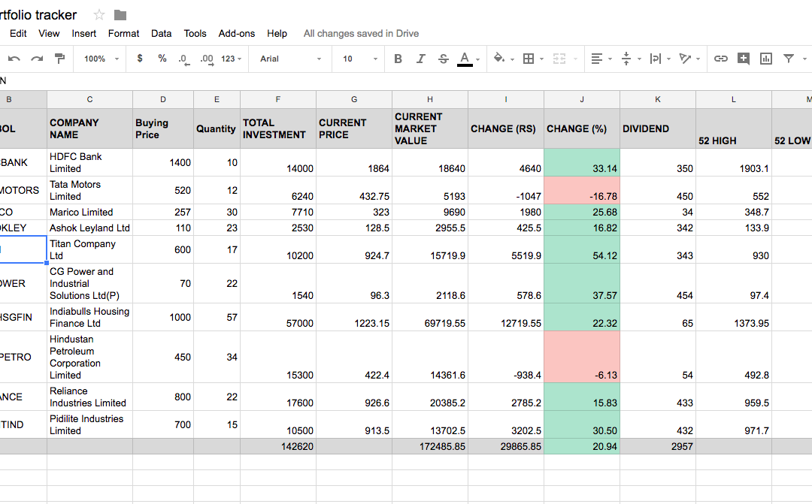This screenshot has width=812, height=504.
Task: Click the text color A icon
Action: [465, 59]
